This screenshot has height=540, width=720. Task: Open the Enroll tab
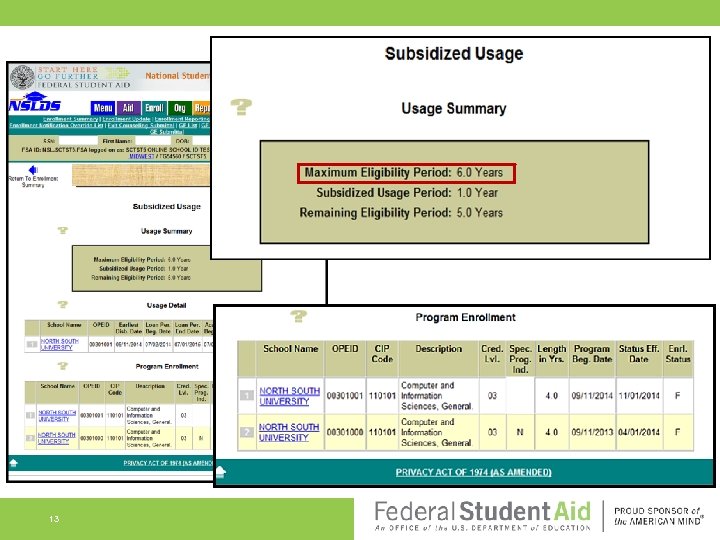(x=154, y=108)
